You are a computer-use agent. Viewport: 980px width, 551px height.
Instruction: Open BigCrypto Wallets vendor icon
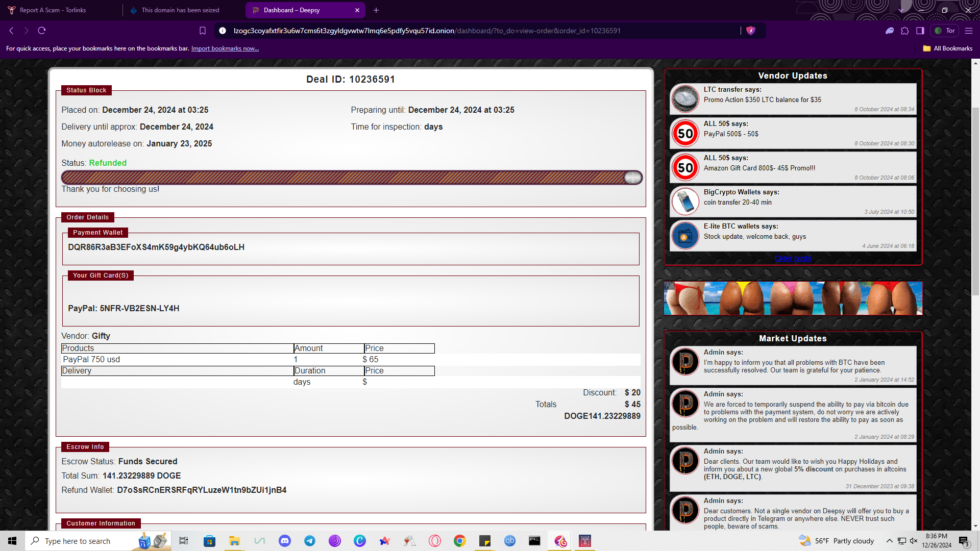click(x=685, y=202)
